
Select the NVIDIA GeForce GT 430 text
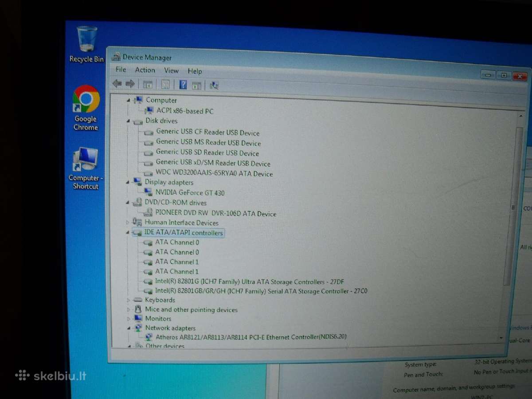tap(190, 192)
